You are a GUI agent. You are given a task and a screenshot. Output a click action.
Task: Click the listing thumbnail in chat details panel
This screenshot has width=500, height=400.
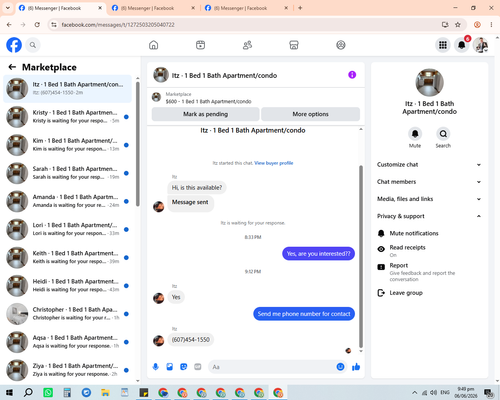[x=429, y=82]
